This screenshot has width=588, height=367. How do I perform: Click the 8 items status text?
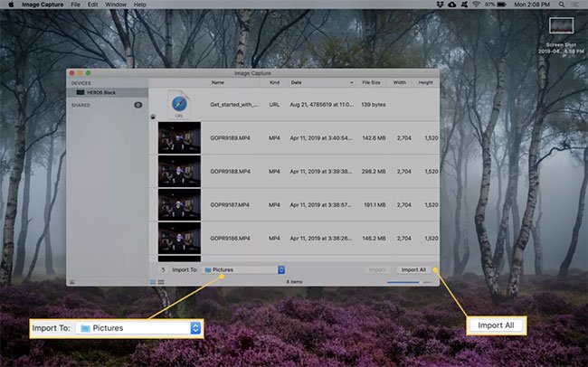pyautogui.click(x=294, y=282)
